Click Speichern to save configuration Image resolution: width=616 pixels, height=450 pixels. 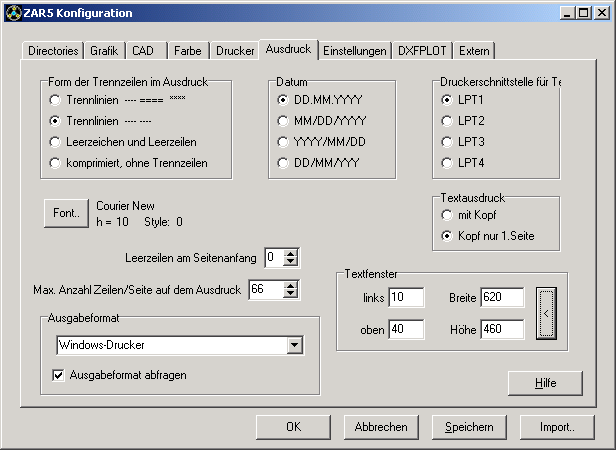pyautogui.click(x=469, y=427)
